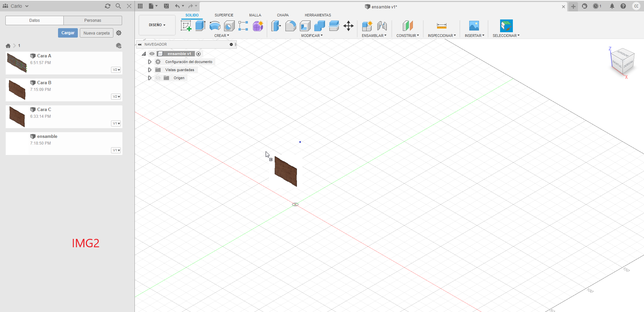This screenshot has height=312, width=644.
Task: Undo the last action
Action: (177, 6)
